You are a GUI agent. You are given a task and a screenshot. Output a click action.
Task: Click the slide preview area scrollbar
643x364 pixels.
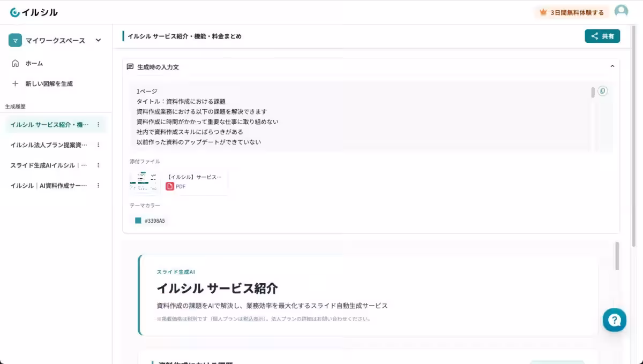click(x=617, y=256)
